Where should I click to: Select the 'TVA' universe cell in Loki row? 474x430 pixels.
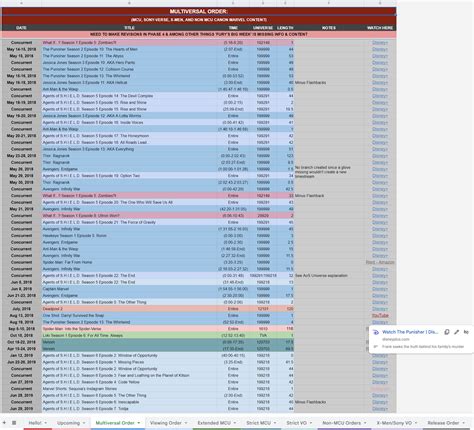point(263,335)
